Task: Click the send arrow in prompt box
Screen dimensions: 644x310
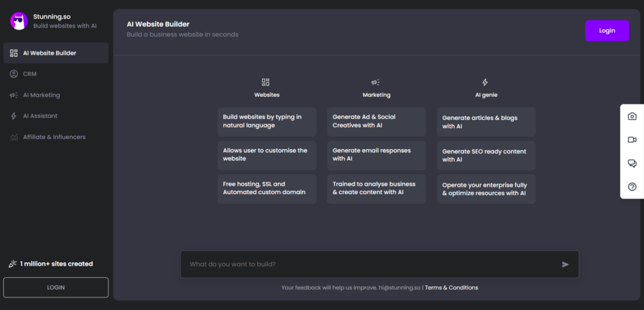Action: tap(565, 265)
